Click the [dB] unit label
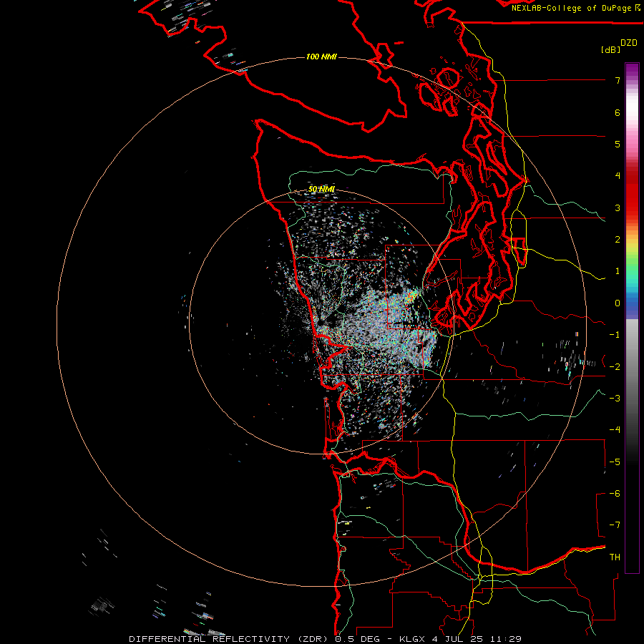This screenshot has height=644, width=644. point(611,49)
